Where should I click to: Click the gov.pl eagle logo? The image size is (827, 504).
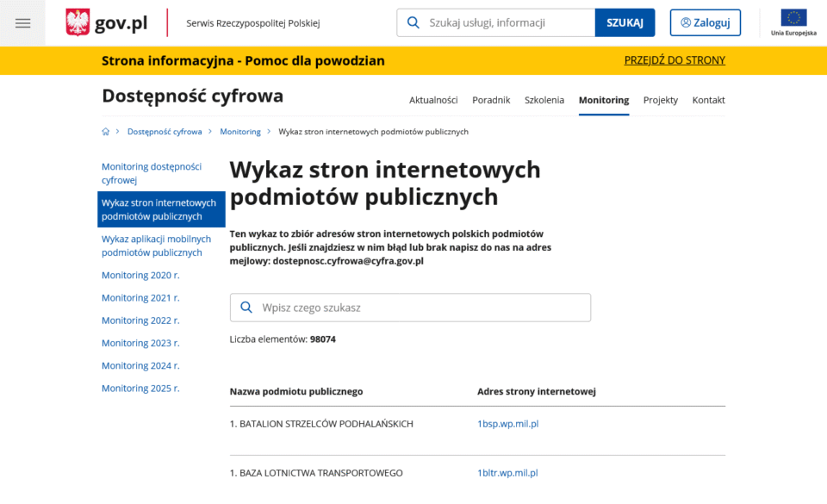(78, 22)
